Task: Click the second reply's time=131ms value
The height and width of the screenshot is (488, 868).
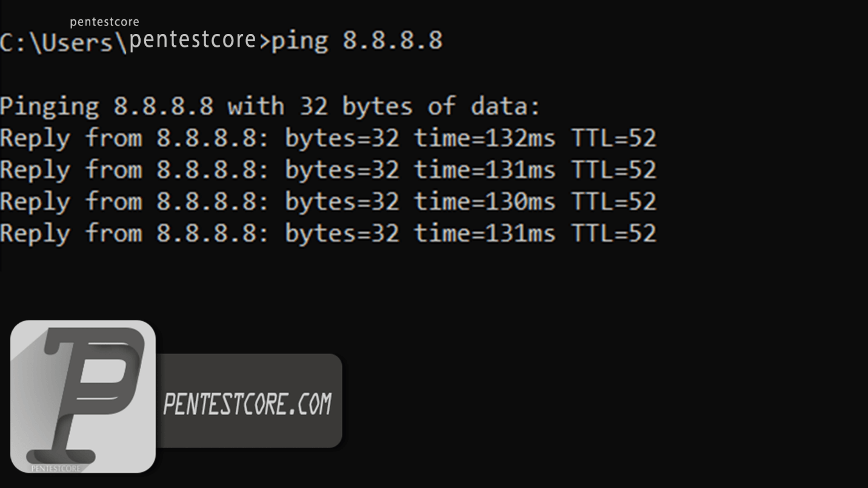Action: tap(484, 170)
